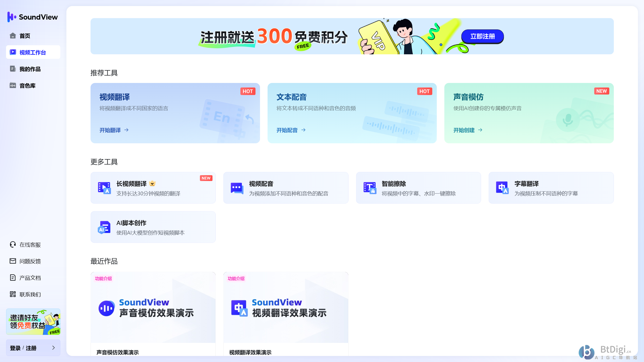Click the waveform icon in 声音模仿效果演示 thumbnail

pyautogui.click(x=106, y=308)
